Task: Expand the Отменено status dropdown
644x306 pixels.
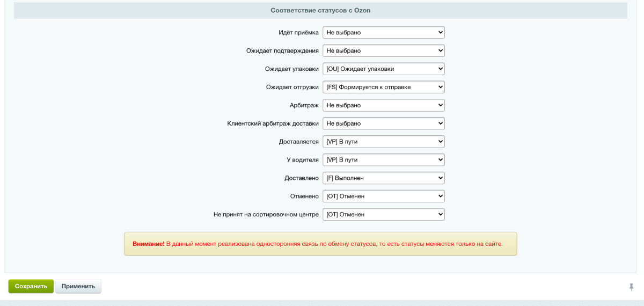Action: (384, 196)
